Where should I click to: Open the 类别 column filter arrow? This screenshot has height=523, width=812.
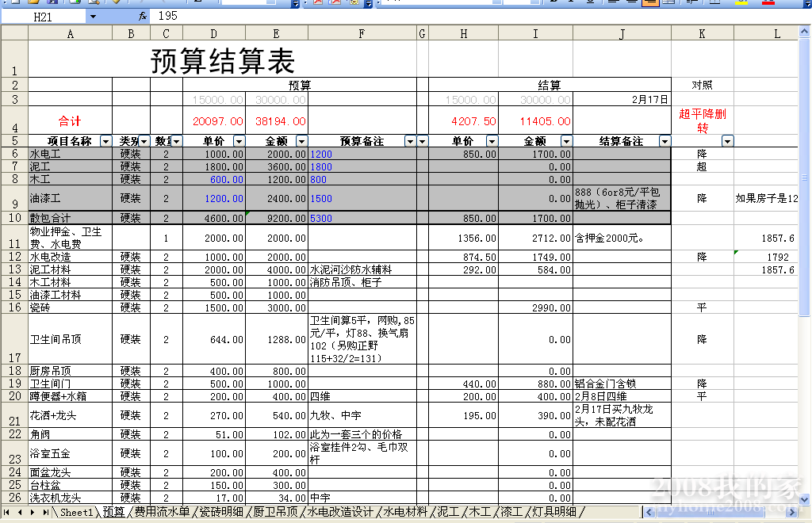click(144, 141)
